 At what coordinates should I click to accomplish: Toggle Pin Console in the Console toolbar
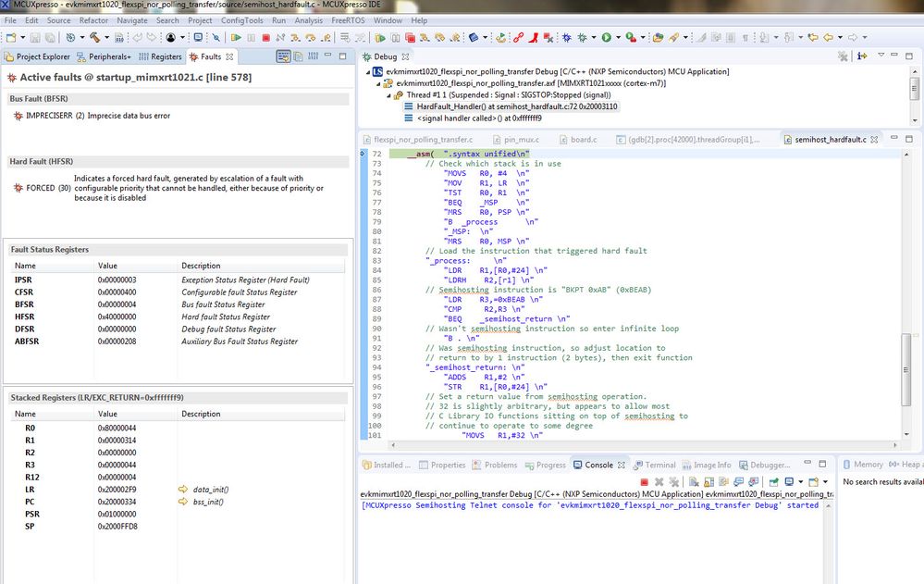coord(774,481)
